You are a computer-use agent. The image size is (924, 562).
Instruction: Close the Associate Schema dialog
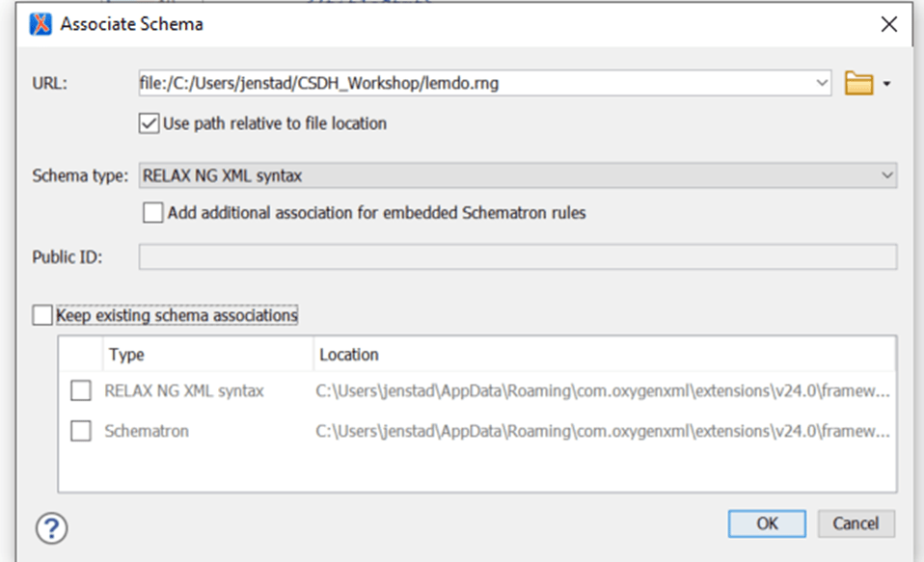point(888,25)
